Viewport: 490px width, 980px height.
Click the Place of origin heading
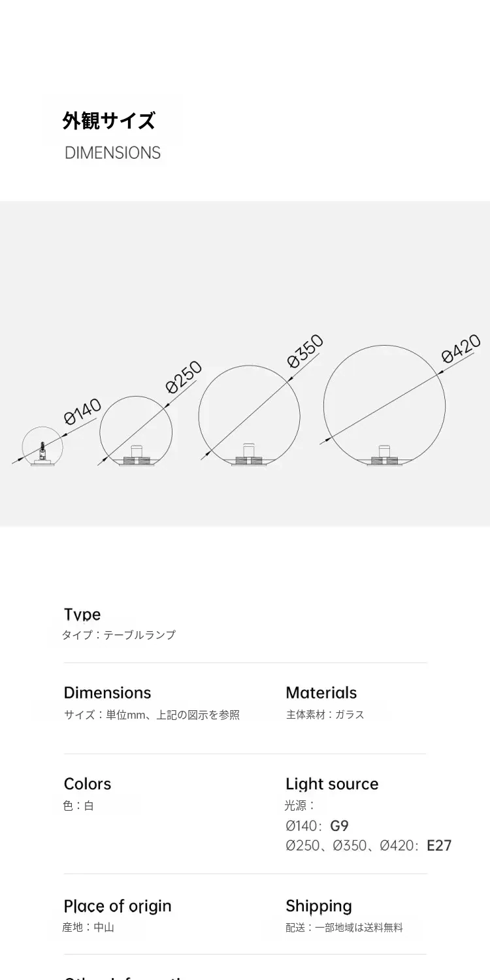click(118, 906)
